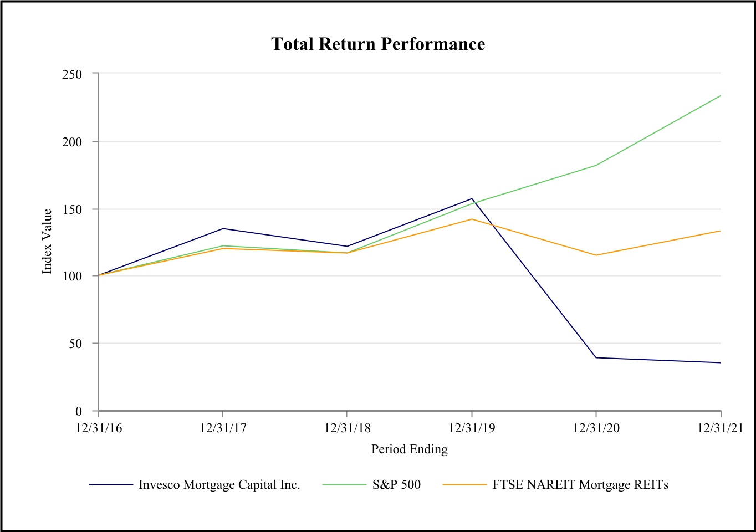756x532 pixels.
Task: Select the orange FTSE NAREIT legend swatch
Action: [464, 485]
